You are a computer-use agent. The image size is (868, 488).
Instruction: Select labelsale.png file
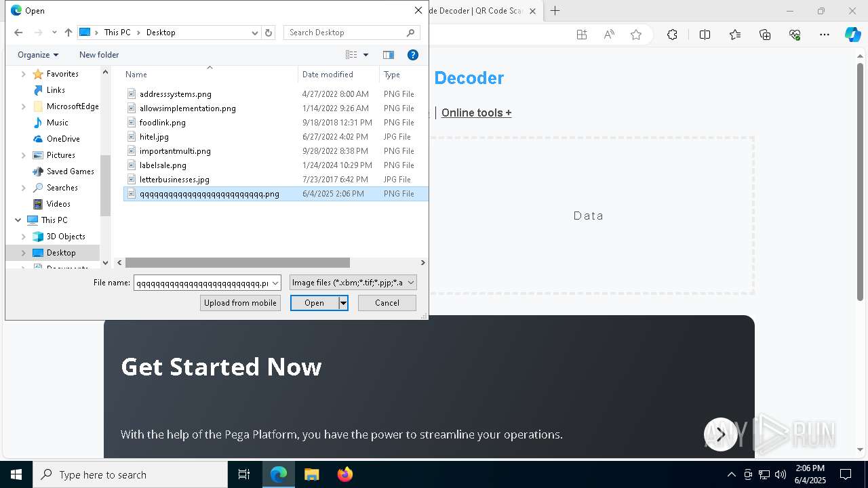click(x=163, y=165)
